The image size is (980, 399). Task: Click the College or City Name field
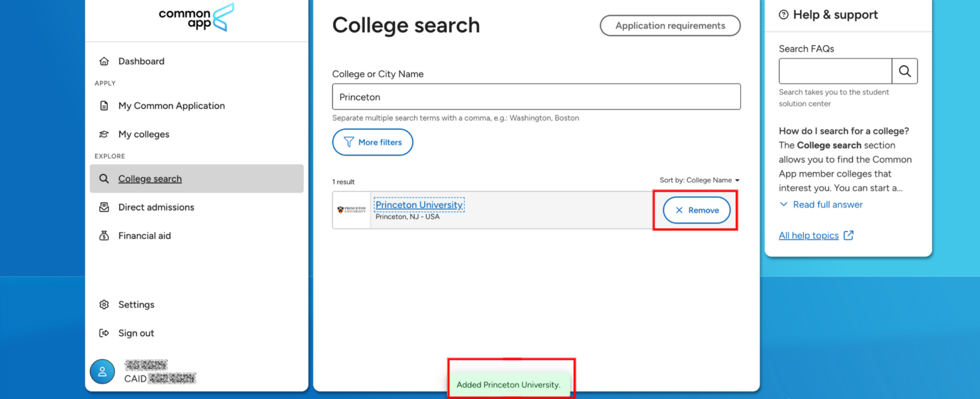point(537,97)
